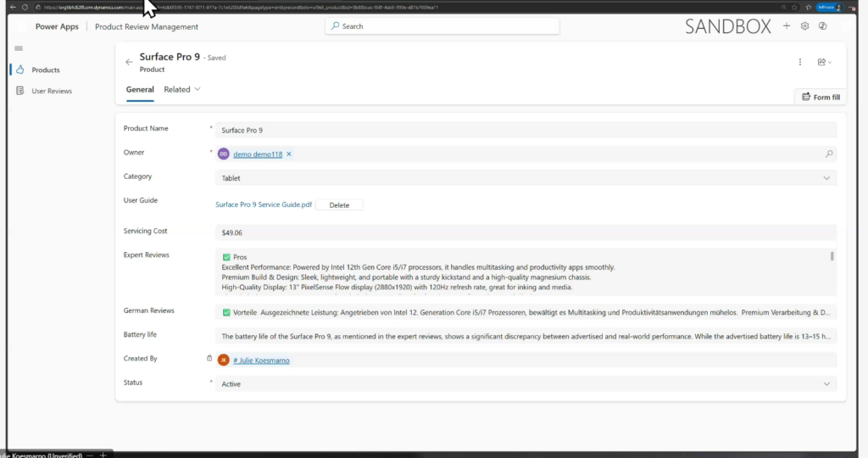Open the share icon dropdown
The height and width of the screenshot is (458, 868).
(x=824, y=62)
